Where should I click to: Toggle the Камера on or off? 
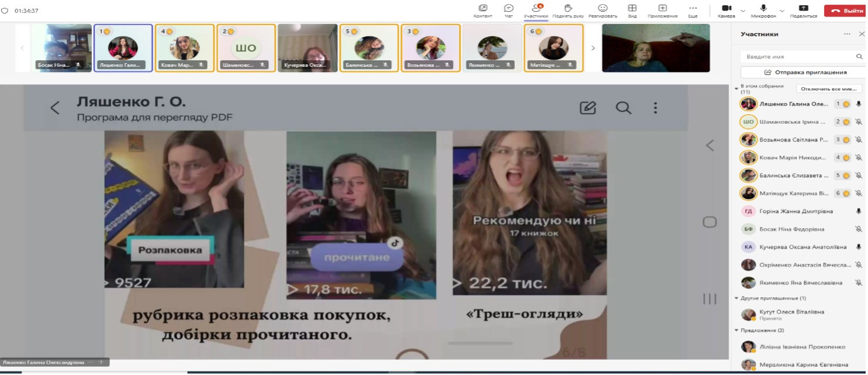click(x=727, y=8)
